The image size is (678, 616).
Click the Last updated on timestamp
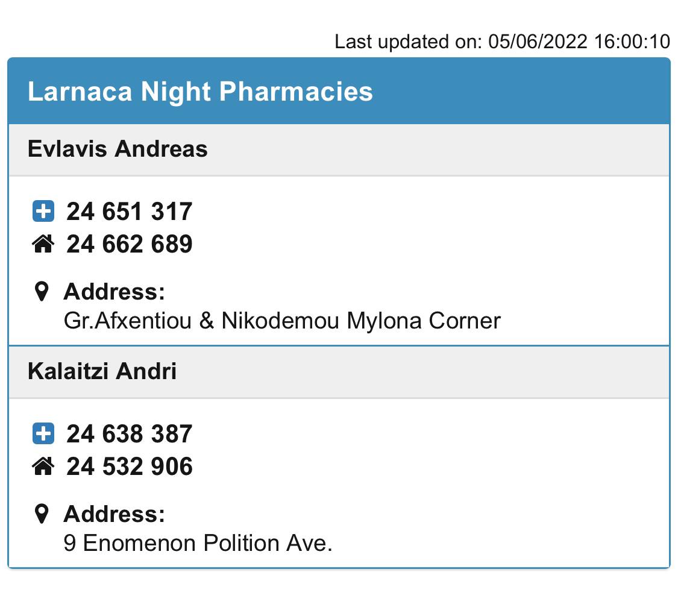click(x=502, y=42)
